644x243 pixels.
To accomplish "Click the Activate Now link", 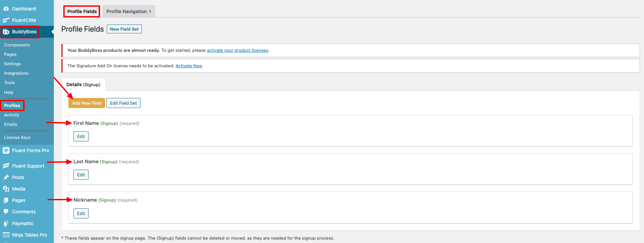I will click(x=189, y=66).
